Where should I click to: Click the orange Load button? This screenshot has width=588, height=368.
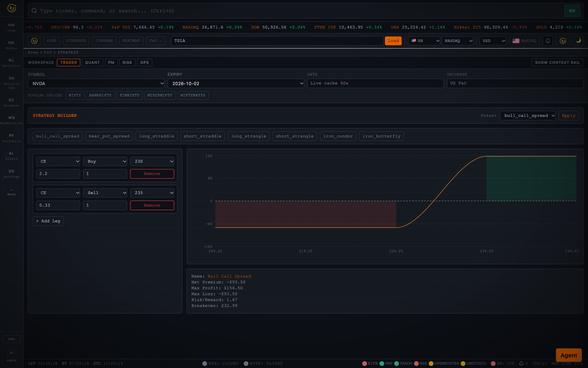(393, 41)
